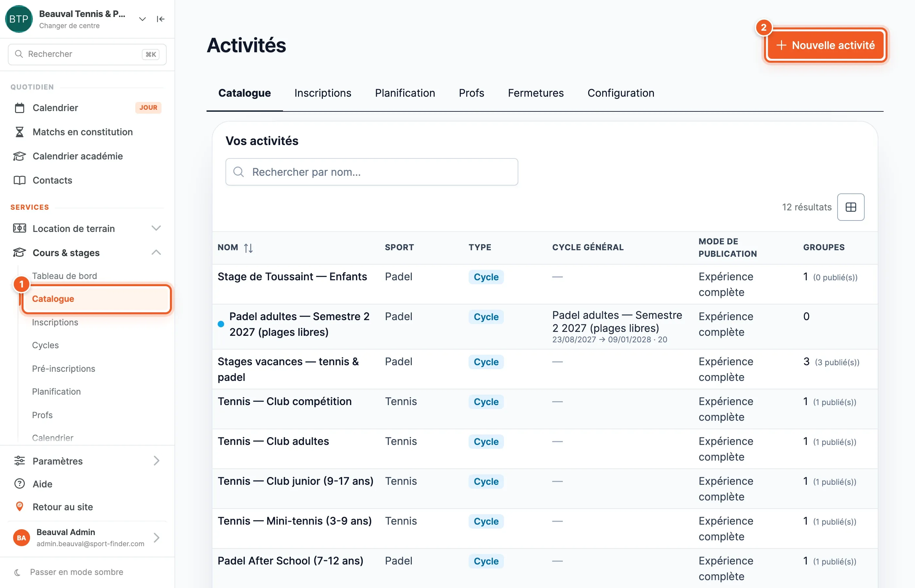Open the Aide help item
The height and width of the screenshot is (588, 915).
pyautogui.click(x=87, y=484)
